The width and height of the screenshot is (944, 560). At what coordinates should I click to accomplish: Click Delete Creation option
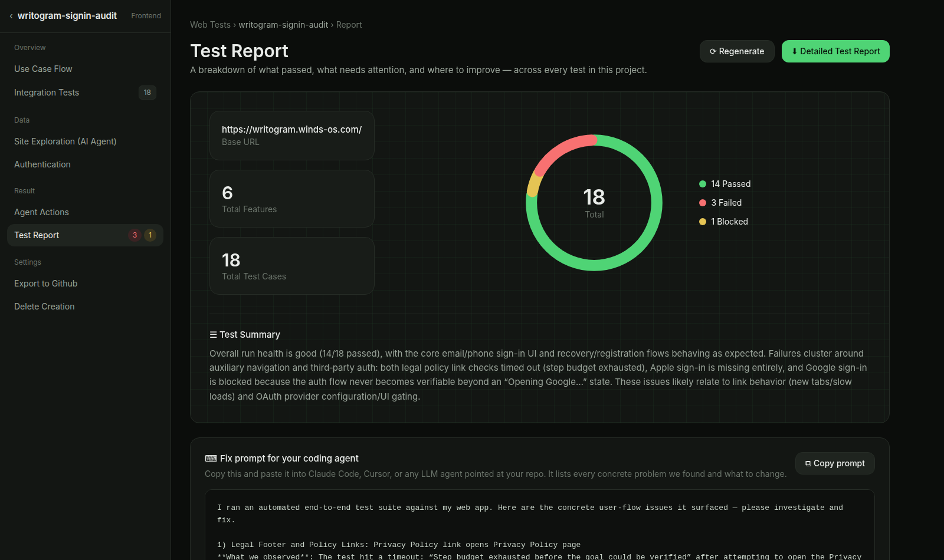[x=85, y=307]
